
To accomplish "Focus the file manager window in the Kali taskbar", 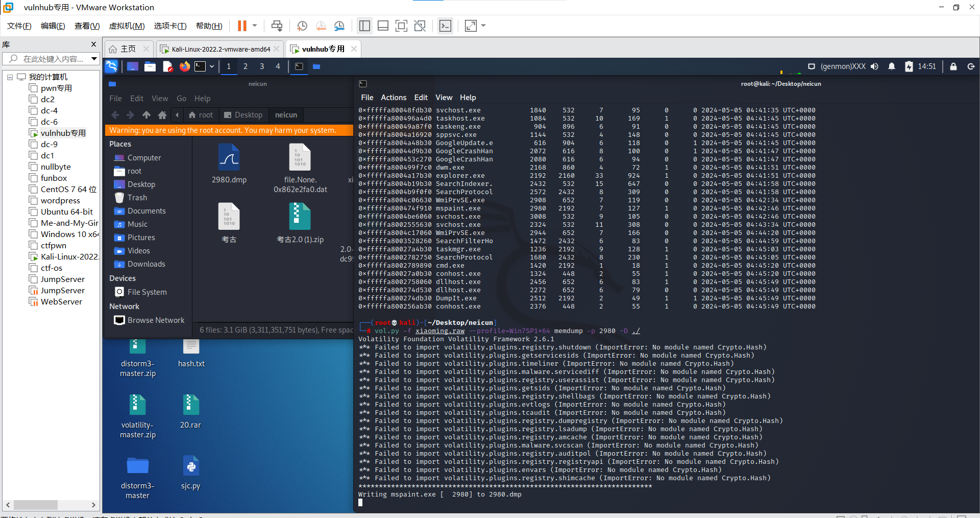I will 316,66.
